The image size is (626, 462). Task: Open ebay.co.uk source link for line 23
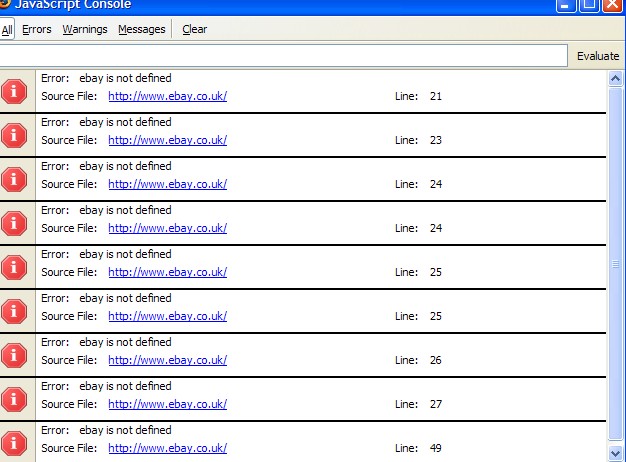[x=167, y=140]
